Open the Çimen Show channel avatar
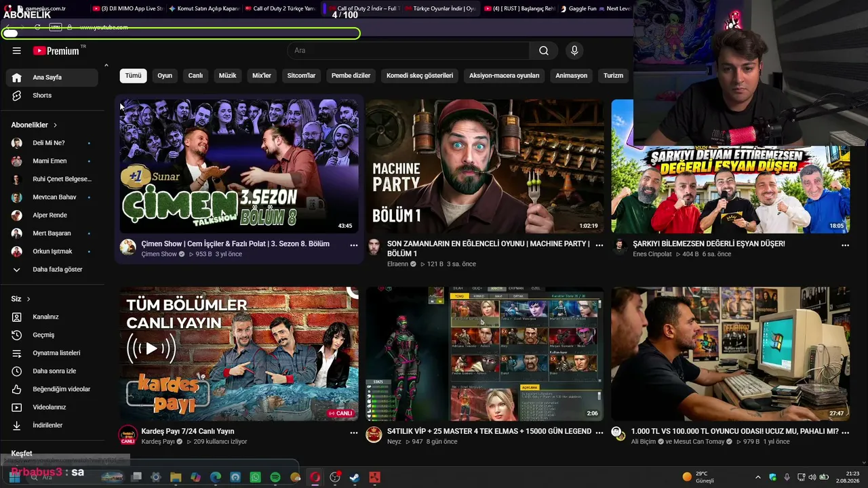The height and width of the screenshot is (488, 868). 128,247
